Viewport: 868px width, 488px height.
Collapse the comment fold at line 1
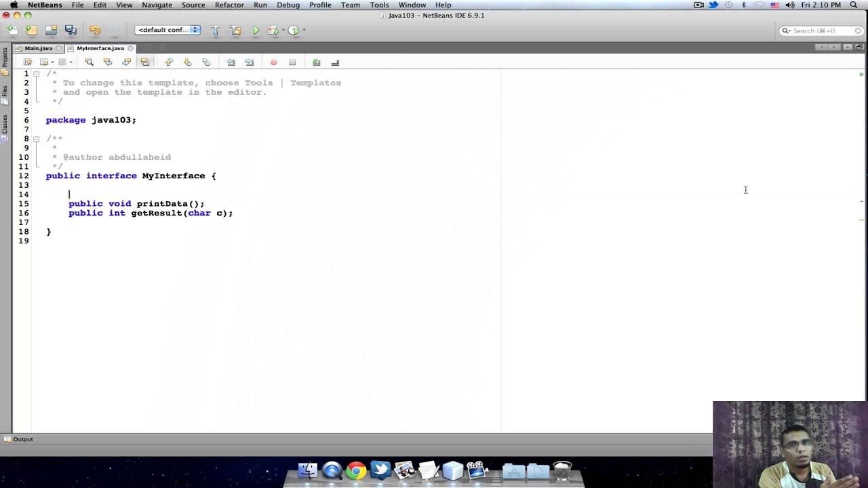point(37,73)
